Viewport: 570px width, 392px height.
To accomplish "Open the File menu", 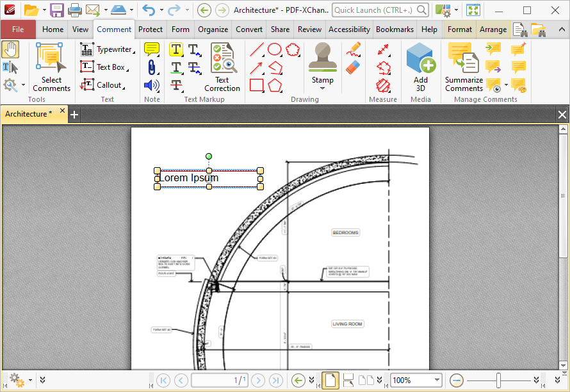I will tap(18, 29).
